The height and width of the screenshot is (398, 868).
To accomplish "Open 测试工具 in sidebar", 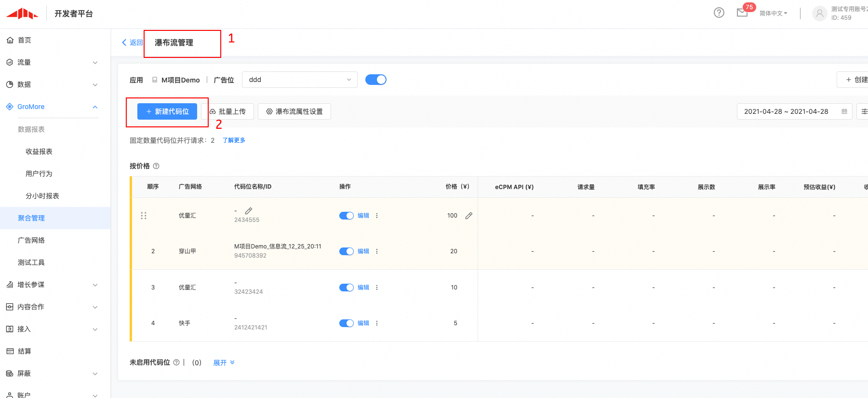I will tap(31, 262).
